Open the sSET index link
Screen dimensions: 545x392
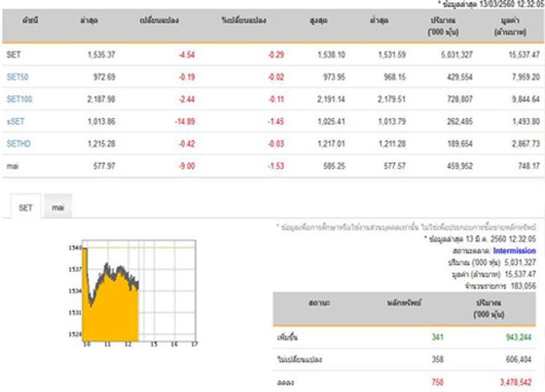click(16, 121)
